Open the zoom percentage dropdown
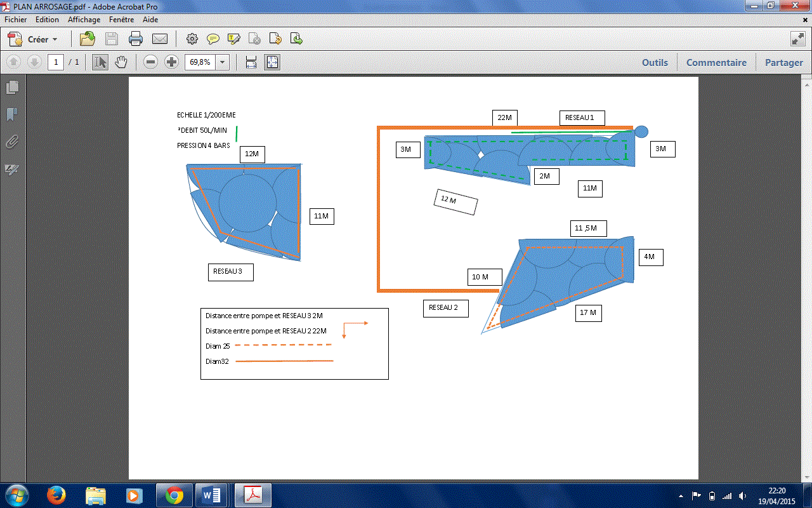 tap(223, 62)
